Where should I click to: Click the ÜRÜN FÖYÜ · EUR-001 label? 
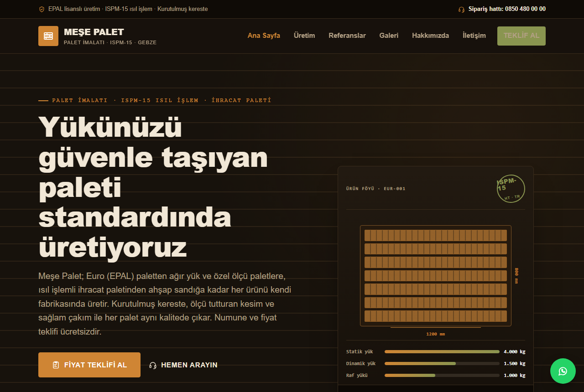pyautogui.click(x=376, y=189)
